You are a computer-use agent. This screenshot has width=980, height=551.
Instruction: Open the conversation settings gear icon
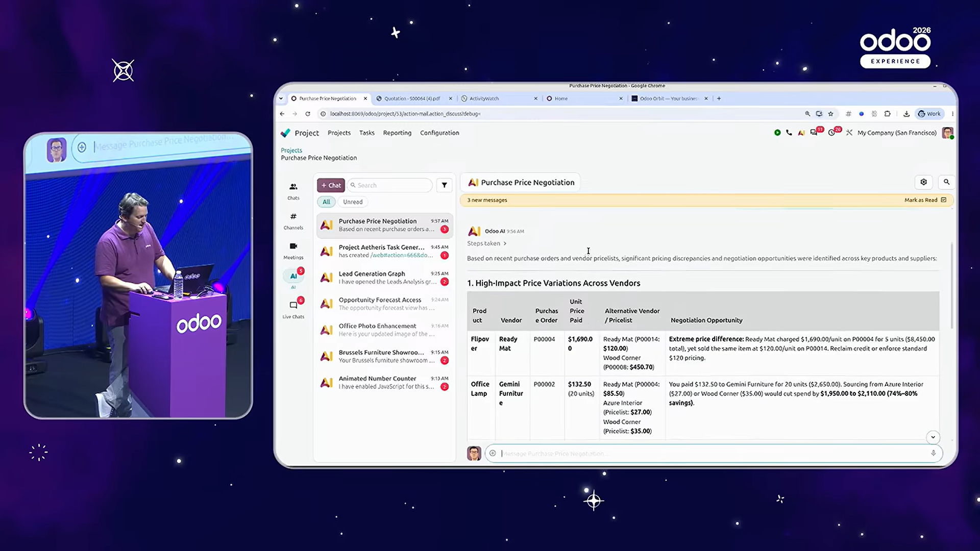point(923,182)
